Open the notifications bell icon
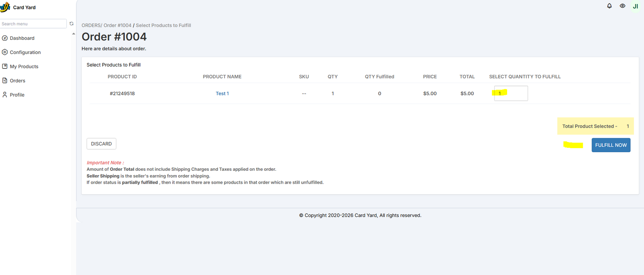Image resolution: width=644 pixels, height=275 pixels. pos(609,6)
